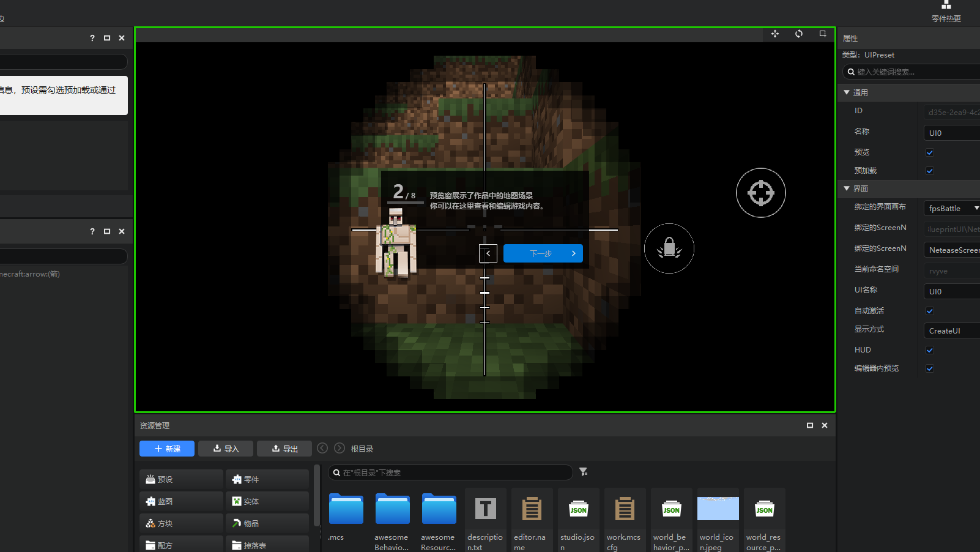The image size is (980, 552).
Task: Open the description.txt file icon
Action: coord(485,510)
